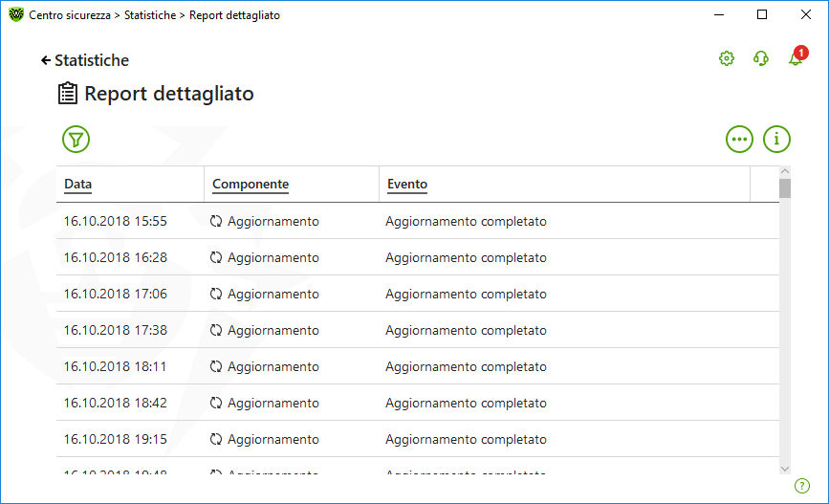Click the help question mark icon
This screenshot has height=504, width=829.
(x=802, y=486)
